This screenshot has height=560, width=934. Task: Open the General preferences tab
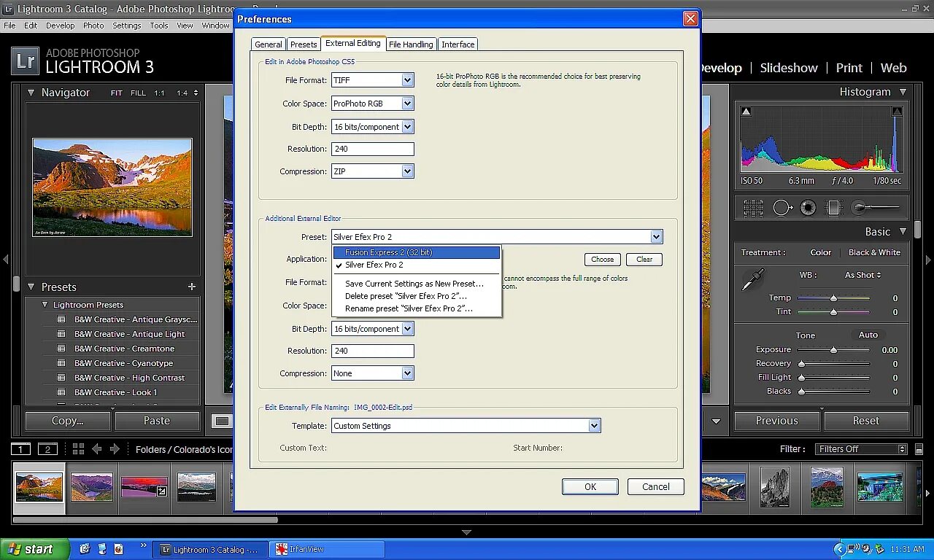coord(269,44)
